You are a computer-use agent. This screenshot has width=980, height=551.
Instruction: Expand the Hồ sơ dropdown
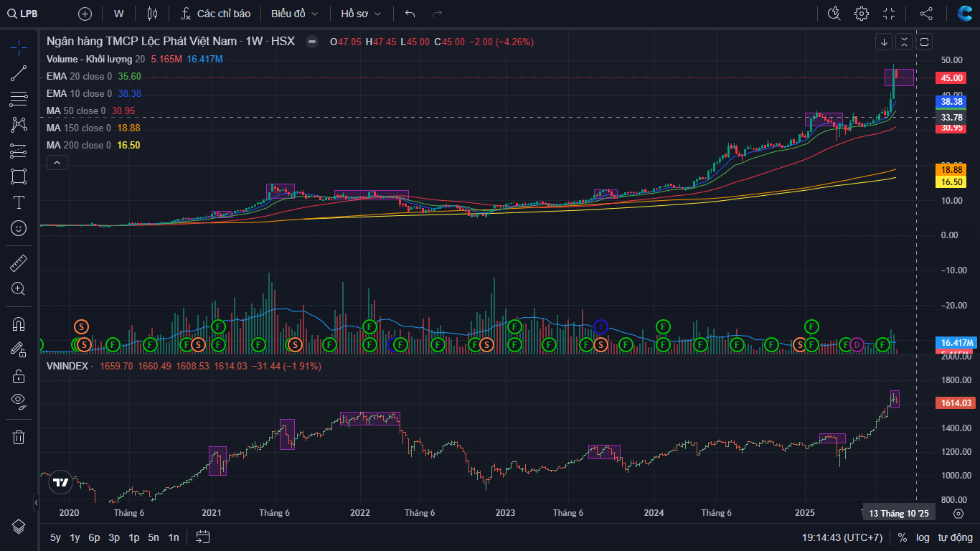coord(361,14)
